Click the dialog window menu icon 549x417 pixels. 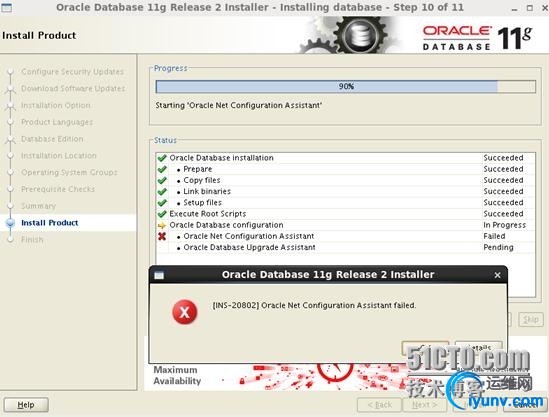159,275
